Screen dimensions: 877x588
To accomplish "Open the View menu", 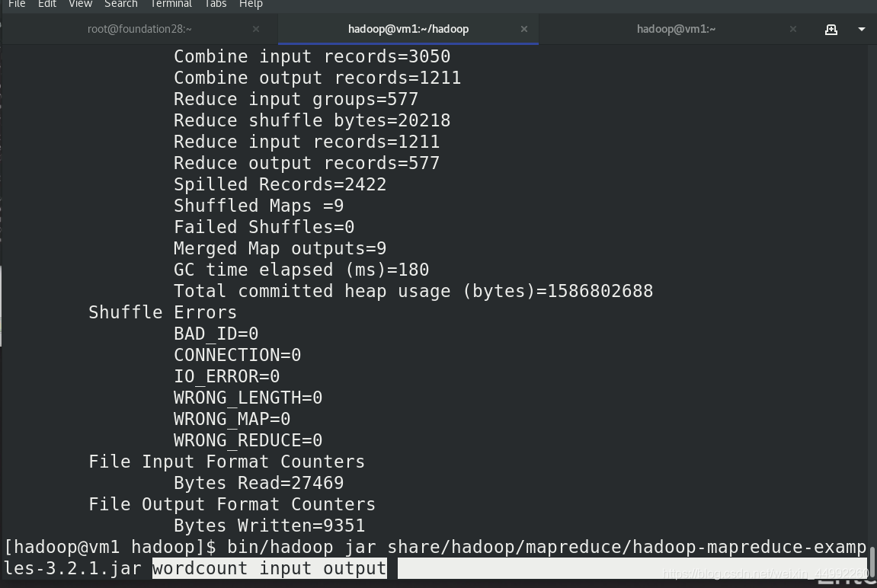I will (80, 4).
